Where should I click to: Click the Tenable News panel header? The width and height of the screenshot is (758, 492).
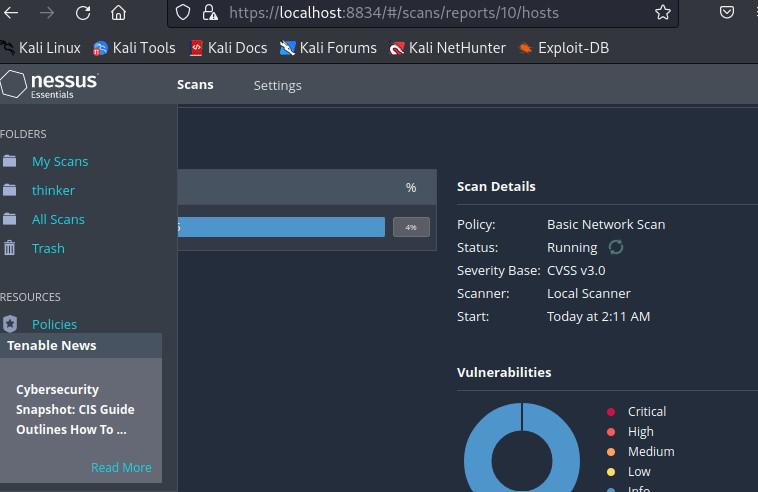click(81, 345)
